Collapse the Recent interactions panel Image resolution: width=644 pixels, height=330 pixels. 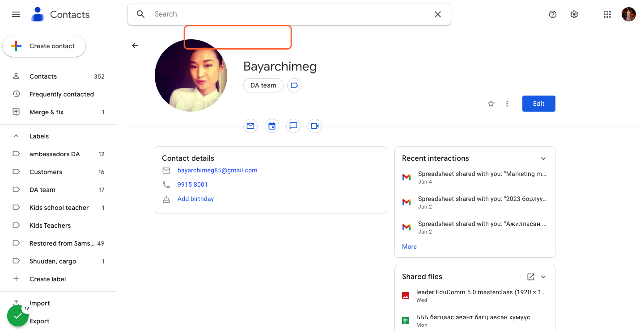(543, 159)
